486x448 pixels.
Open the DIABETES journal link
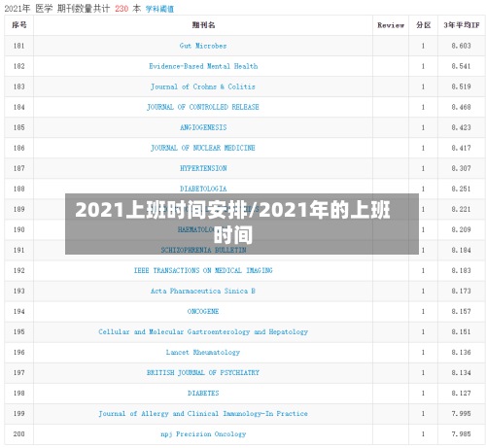coord(203,393)
